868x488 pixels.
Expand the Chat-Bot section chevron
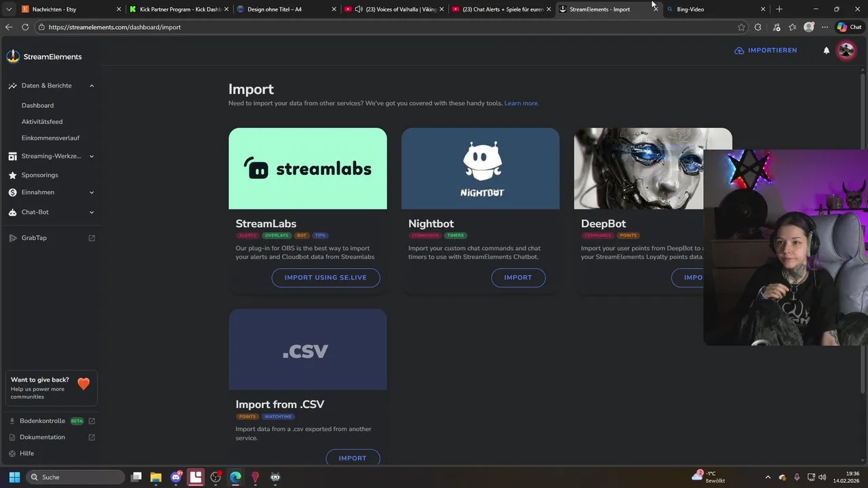pyautogui.click(x=92, y=212)
